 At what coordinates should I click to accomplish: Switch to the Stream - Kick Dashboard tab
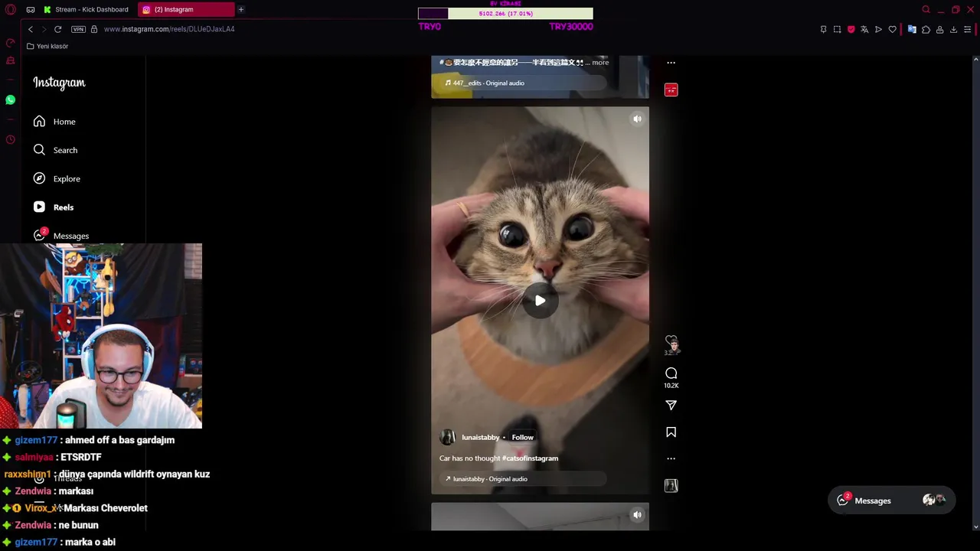tap(87, 9)
